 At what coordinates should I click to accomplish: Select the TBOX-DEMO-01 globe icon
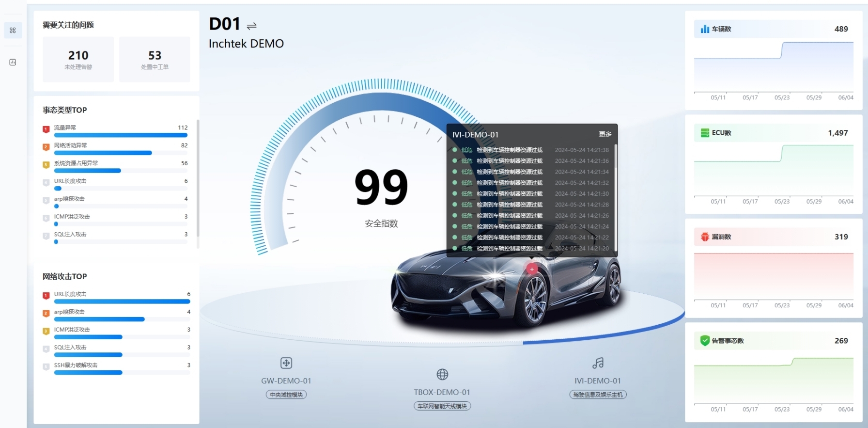click(442, 374)
